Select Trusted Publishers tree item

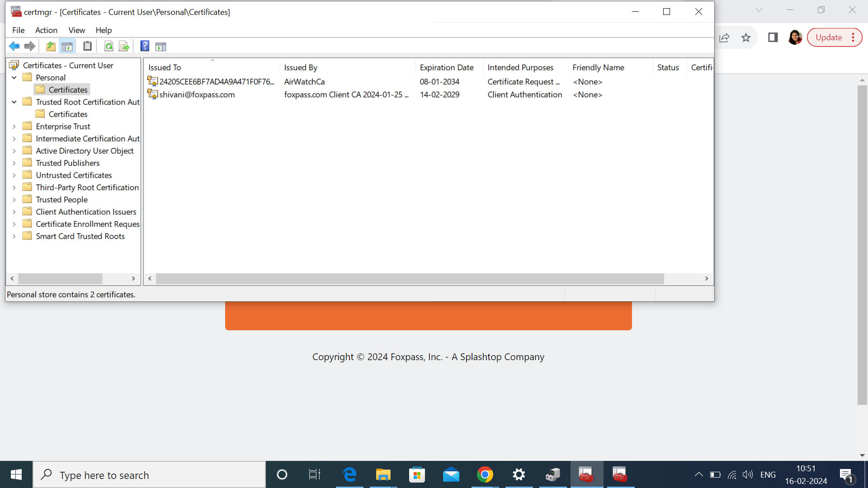[x=67, y=163]
